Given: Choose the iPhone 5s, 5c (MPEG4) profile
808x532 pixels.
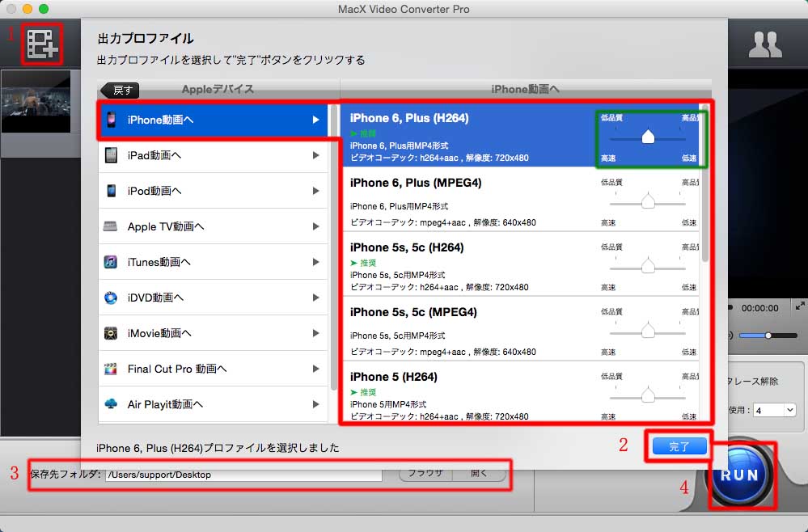Looking at the screenshot, I should point(521,328).
